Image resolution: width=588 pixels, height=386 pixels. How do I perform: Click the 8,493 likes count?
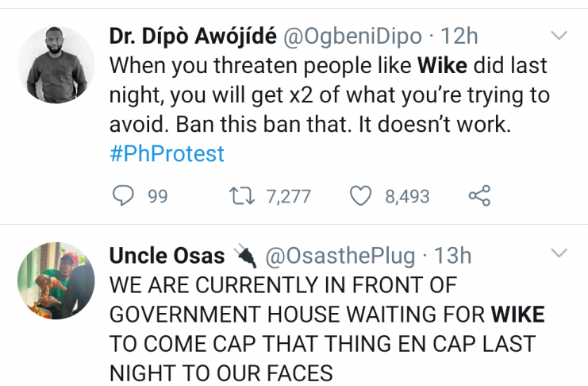(408, 196)
